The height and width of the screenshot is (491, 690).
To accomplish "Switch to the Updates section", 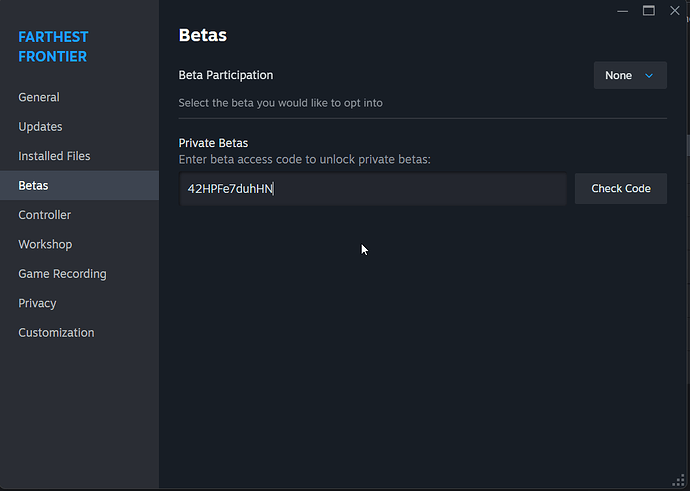I will (40, 127).
